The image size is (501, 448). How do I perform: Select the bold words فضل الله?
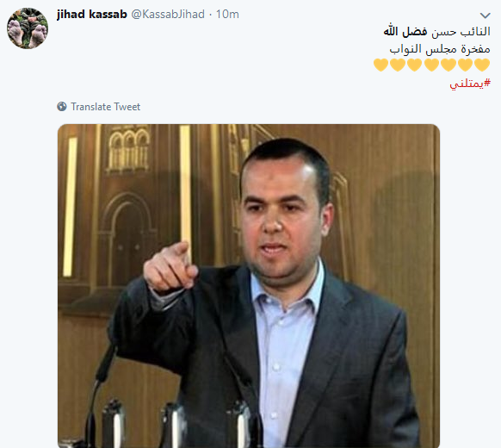click(x=405, y=31)
